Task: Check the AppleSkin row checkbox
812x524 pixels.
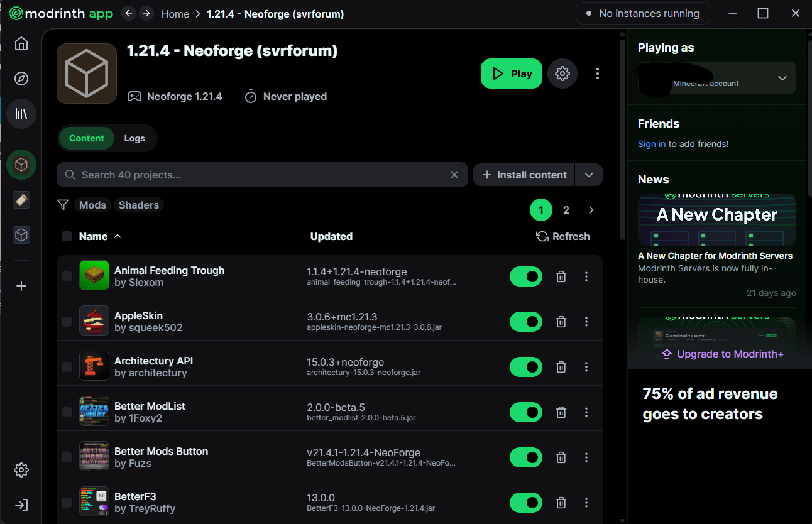Action: (67, 322)
